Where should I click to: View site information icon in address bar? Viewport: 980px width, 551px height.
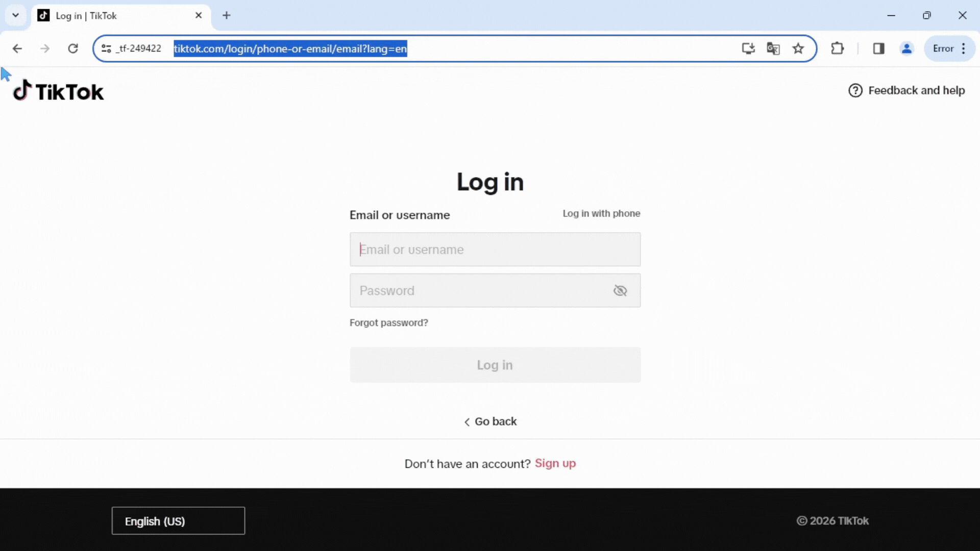106,48
